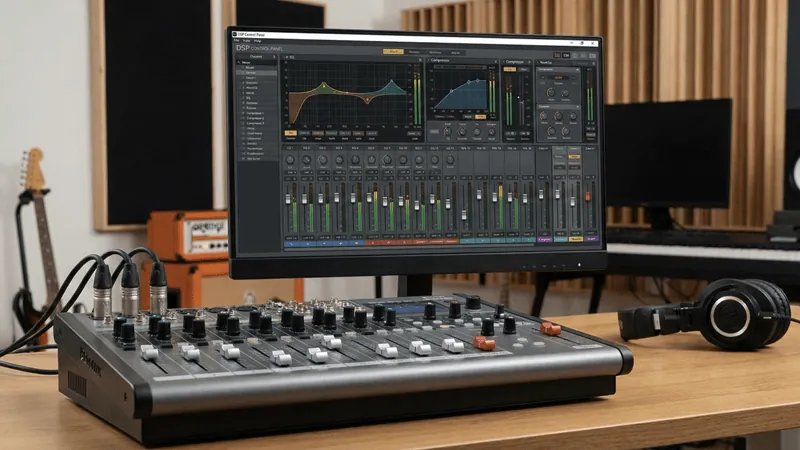Close the left sidebar panel with its X
Screen dimensions: 800x450
274,57
